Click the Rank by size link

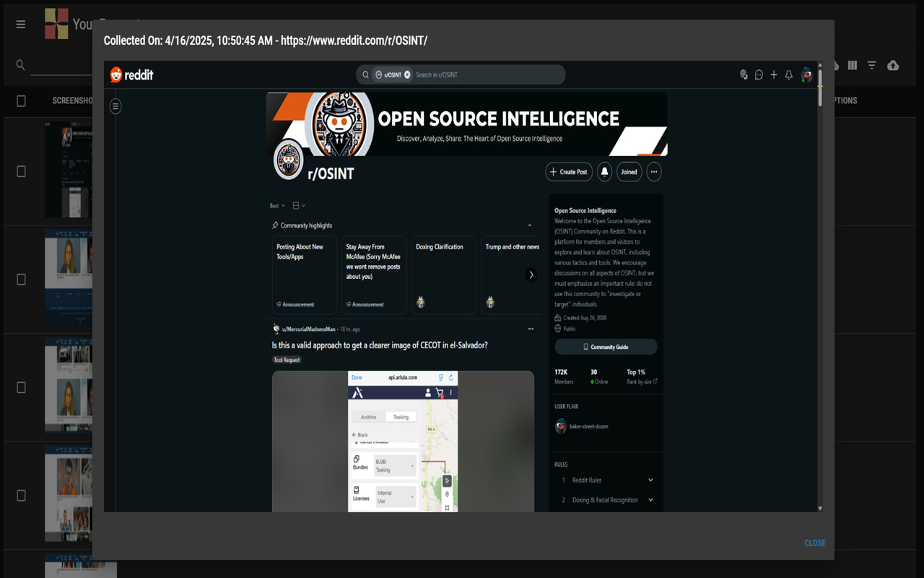[642, 382]
